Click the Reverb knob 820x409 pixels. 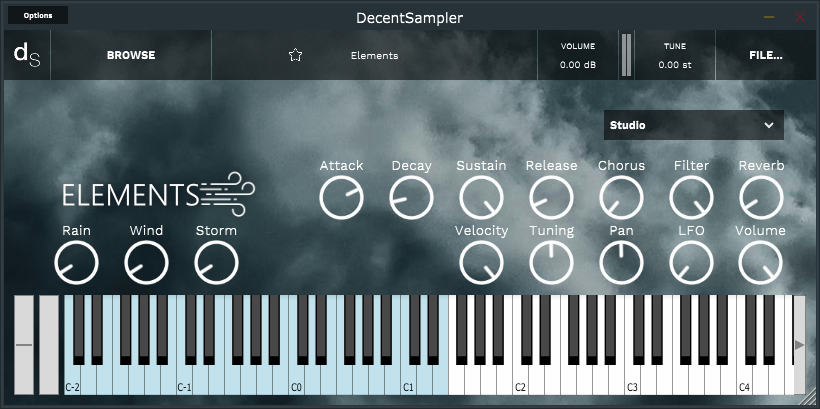click(761, 198)
